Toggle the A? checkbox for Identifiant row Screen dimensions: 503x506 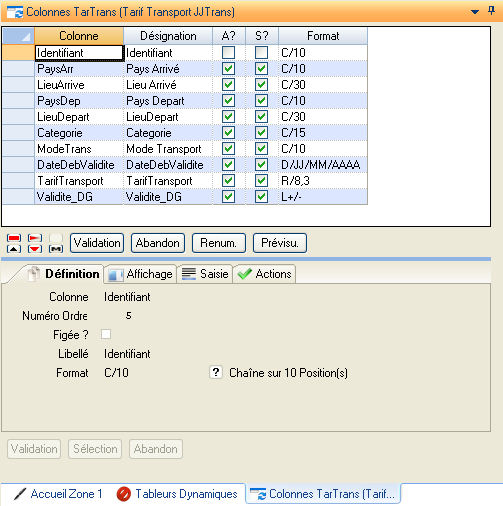pyautogui.click(x=228, y=52)
